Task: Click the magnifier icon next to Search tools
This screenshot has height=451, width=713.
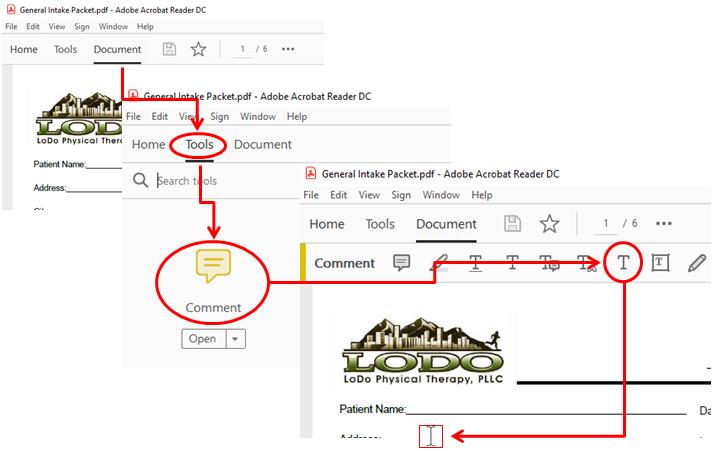Action: pyautogui.click(x=141, y=180)
